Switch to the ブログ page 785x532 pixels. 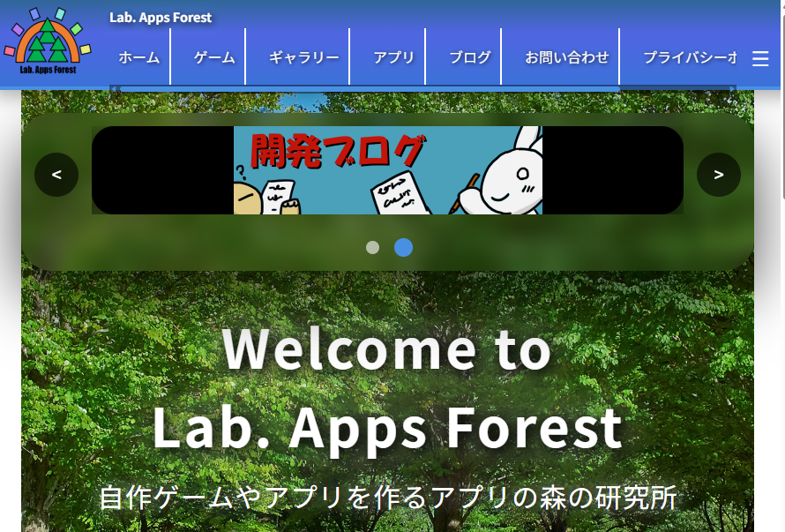point(469,57)
